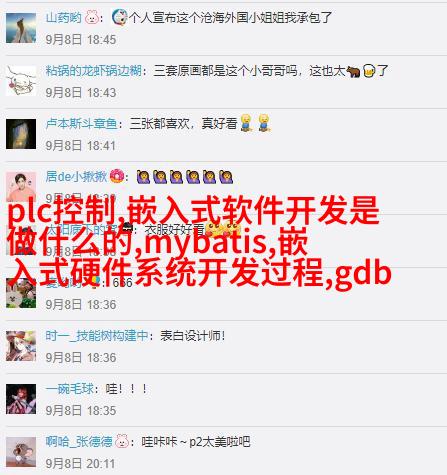Click the bunny badge beside 啊哈_张德德
Viewport: 447px width, 475px height.
click(x=122, y=441)
